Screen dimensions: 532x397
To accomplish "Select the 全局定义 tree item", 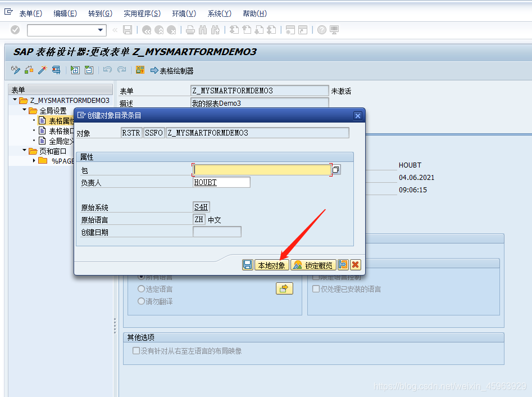I will [61, 141].
